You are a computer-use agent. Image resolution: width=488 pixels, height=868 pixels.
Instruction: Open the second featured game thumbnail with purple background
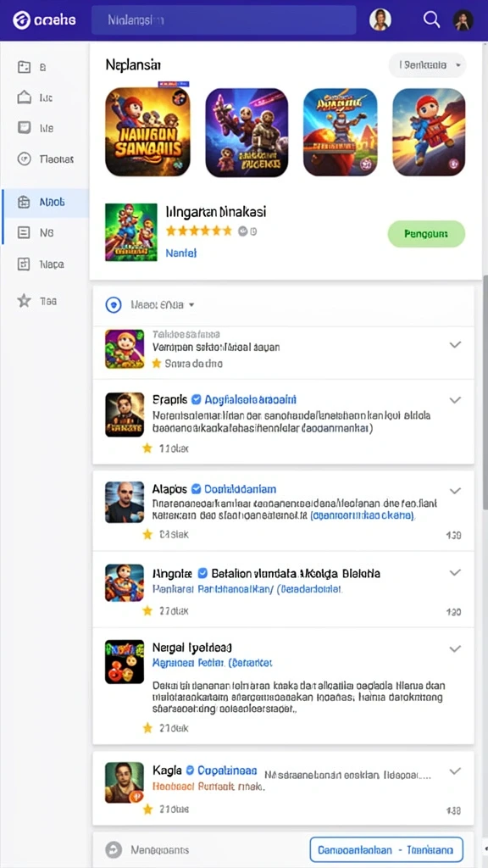247,131
